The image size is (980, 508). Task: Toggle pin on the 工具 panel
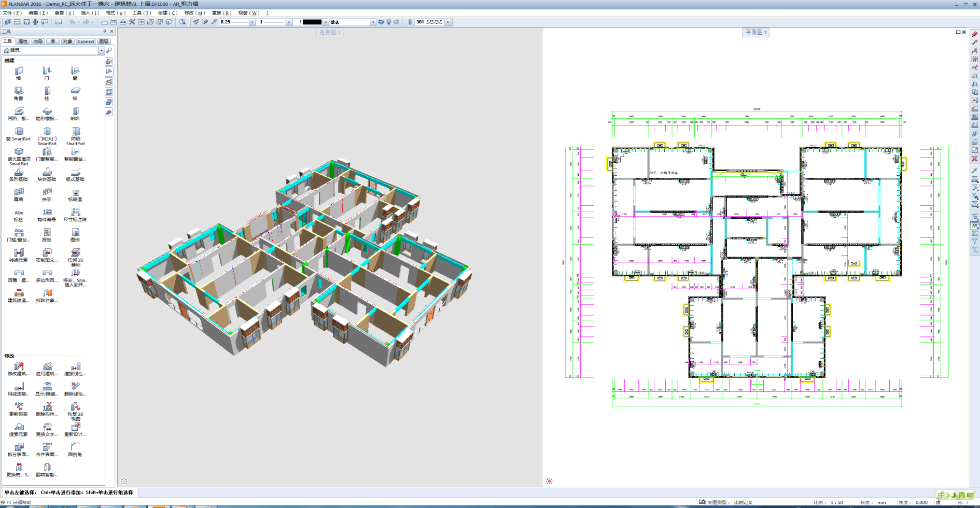(x=104, y=32)
